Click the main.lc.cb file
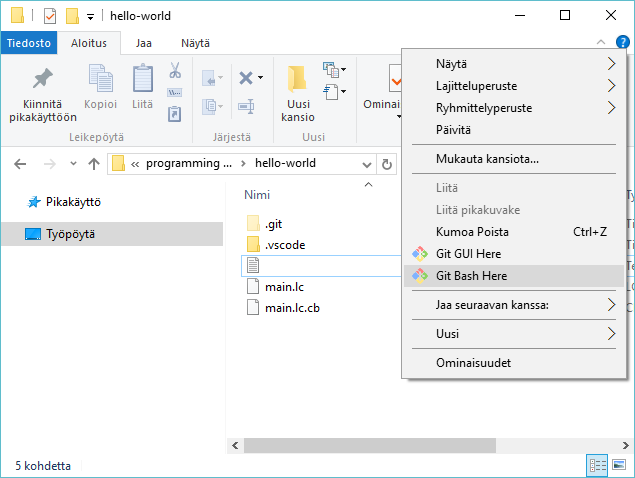 click(x=292, y=307)
